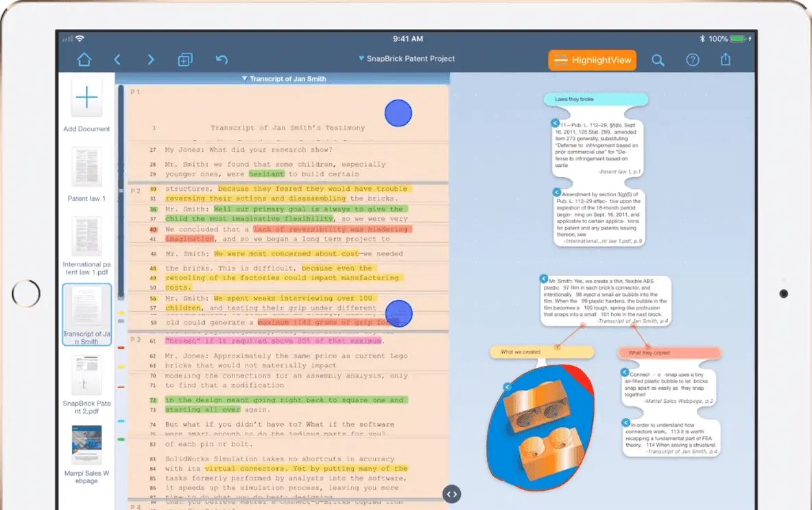Viewport: 812px width, 510px height.
Task: Tap the P 3 page label
Action: click(x=136, y=340)
